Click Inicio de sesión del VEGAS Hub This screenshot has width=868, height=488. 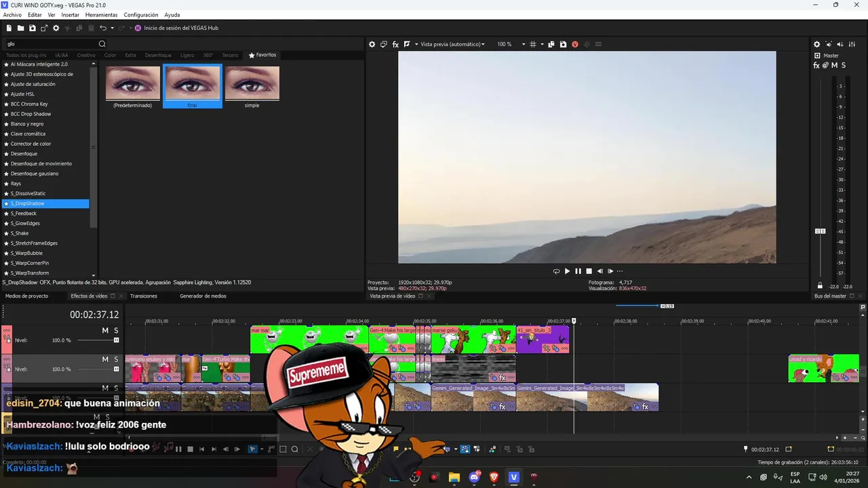[x=181, y=28]
